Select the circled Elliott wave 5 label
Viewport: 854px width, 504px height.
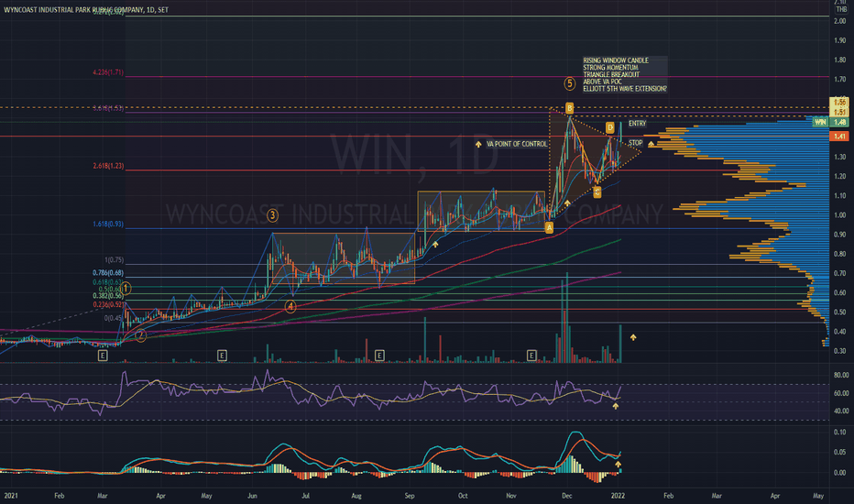pyautogui.click(x=569, y=83)
